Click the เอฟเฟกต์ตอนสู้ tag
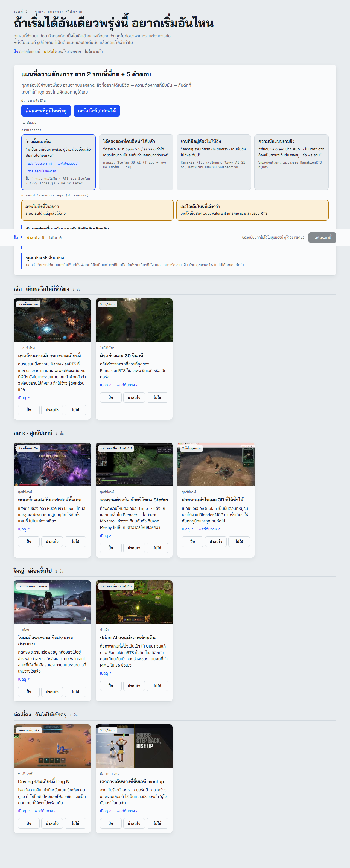The width and height of the screenshot is (350, 868). 67,164
